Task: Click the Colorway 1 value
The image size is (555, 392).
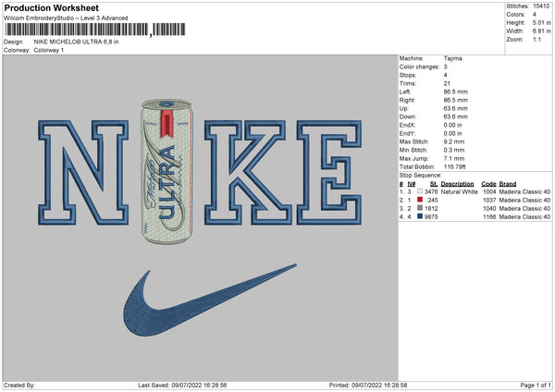Action: 49,50
